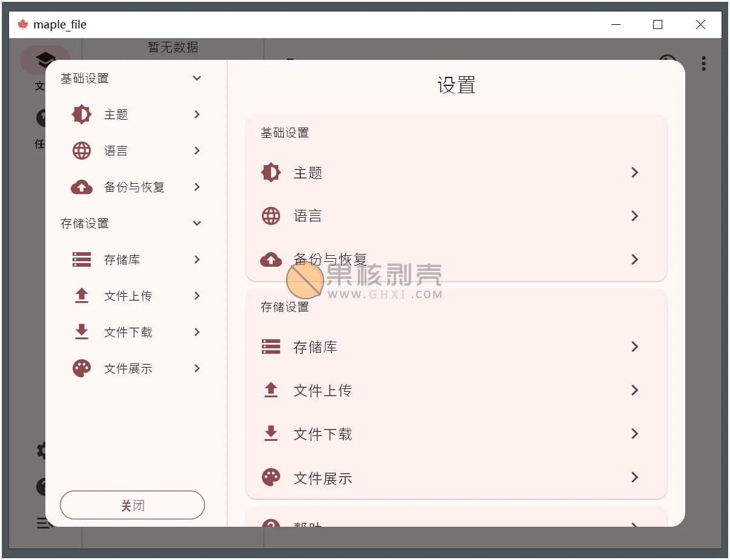Maximize the maple_file window
The width and height of the screenshot is (730, 560).
658,25
